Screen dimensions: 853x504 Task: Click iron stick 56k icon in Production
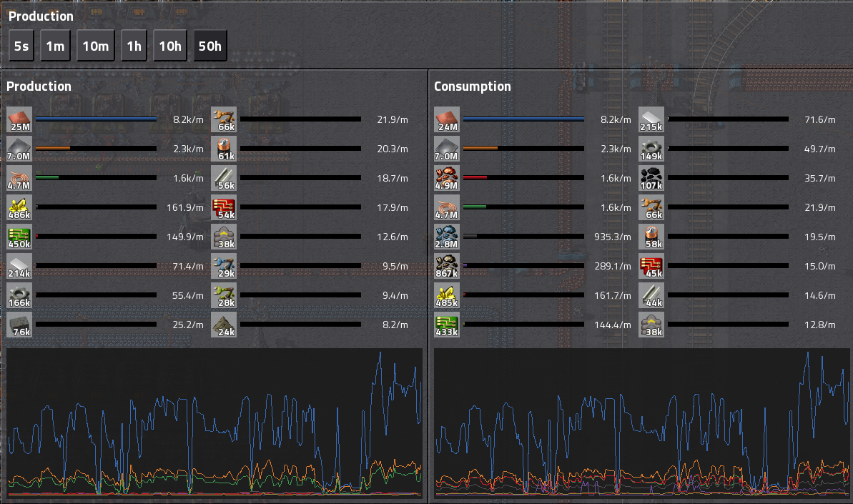224,178
